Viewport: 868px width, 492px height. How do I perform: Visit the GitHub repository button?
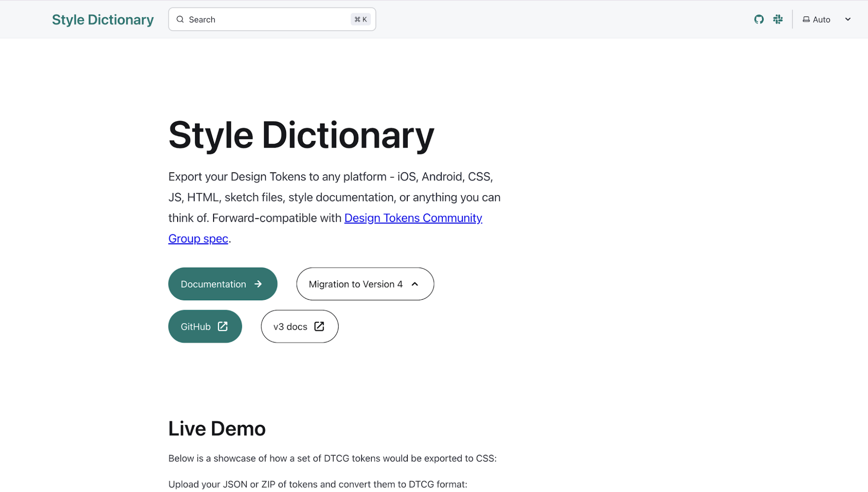coord(205,326)
